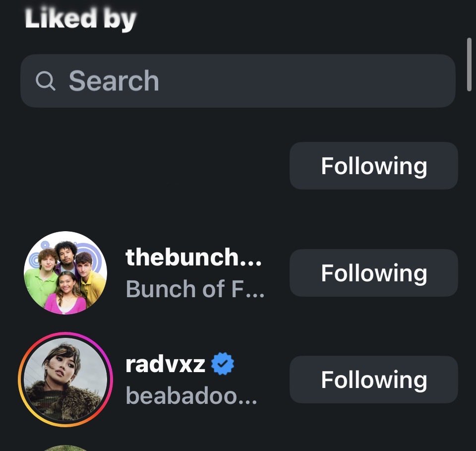
Task: Open thebunch... group profile picture
Action: point(65,273)
